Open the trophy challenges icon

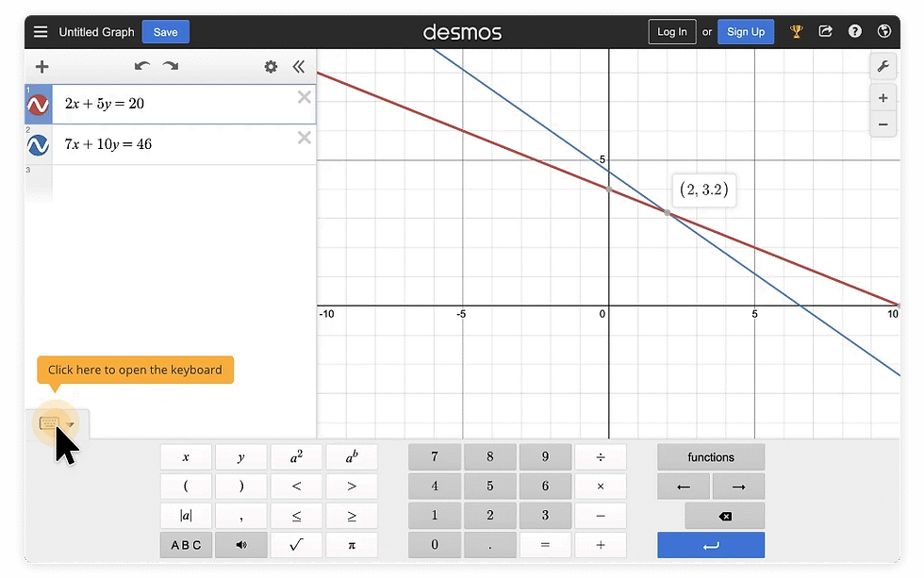pos(796,32)
